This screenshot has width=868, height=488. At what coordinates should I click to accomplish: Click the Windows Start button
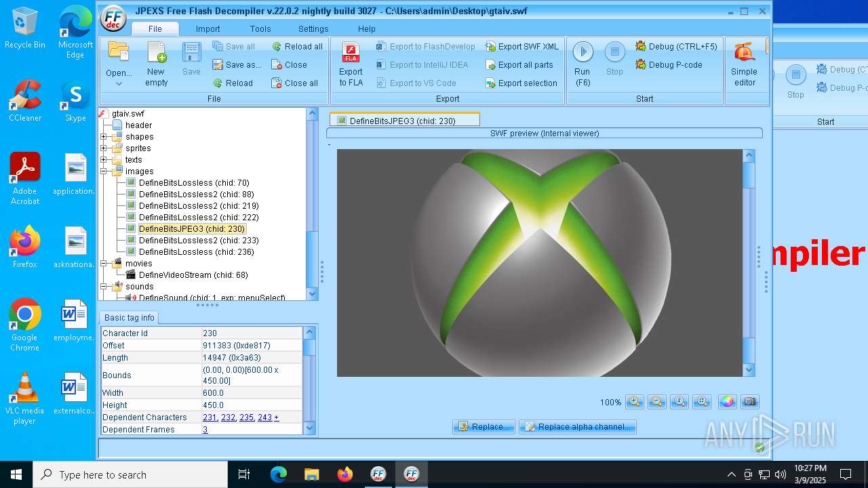[16, 474]
